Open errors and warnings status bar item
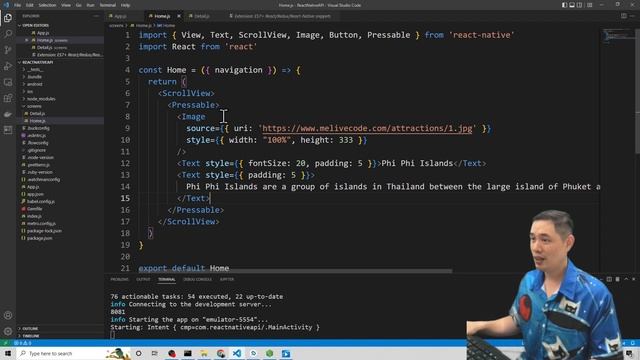The image size is (640, 360). click(x=23, y=343)
